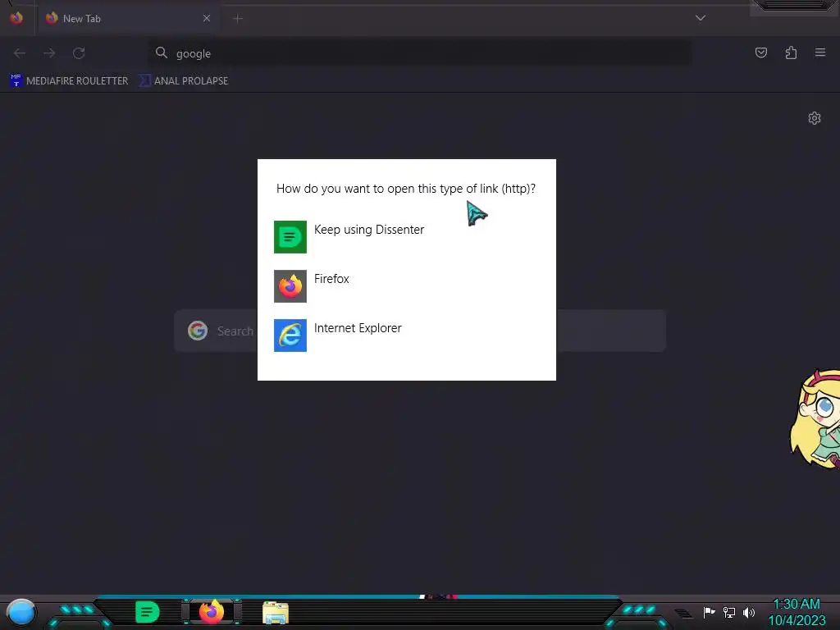Image resolution: width=840 pixels, height=630 pixels.
Task: Open network tray icon
Action: click(x=729, y=612)
